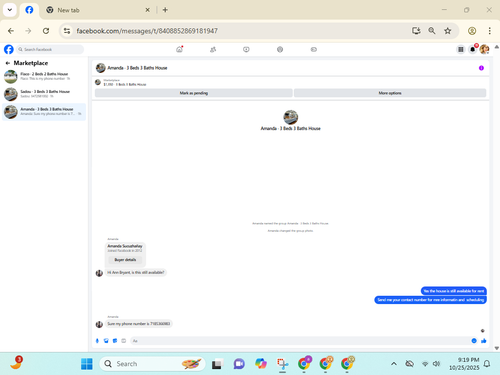Click message 'Yes the house is still available for rent'
This screenshot has height=375, width=500.
click(454, 291)
